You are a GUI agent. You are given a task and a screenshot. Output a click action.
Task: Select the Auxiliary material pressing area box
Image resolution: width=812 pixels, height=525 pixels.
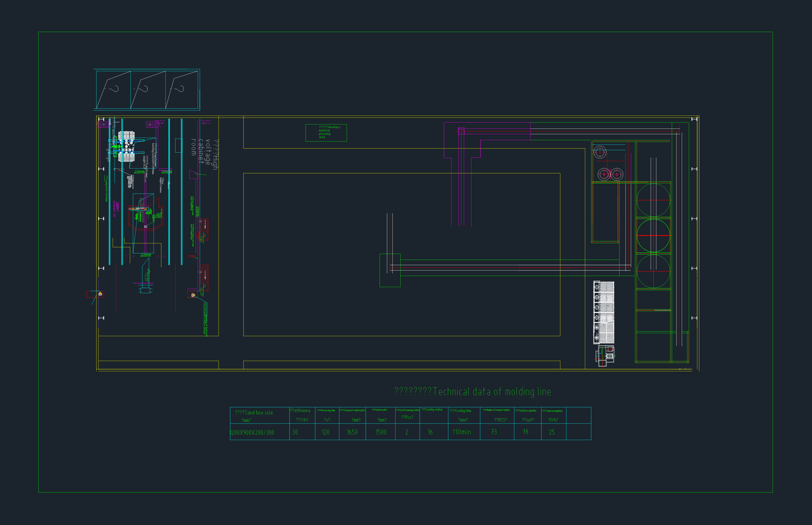coord(326,133)
